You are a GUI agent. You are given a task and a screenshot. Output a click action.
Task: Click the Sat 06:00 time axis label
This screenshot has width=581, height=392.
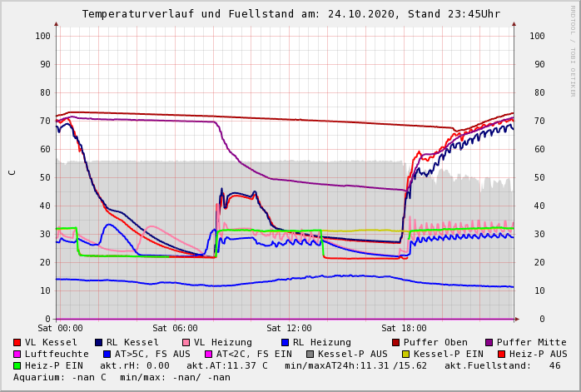coord(175,329)
